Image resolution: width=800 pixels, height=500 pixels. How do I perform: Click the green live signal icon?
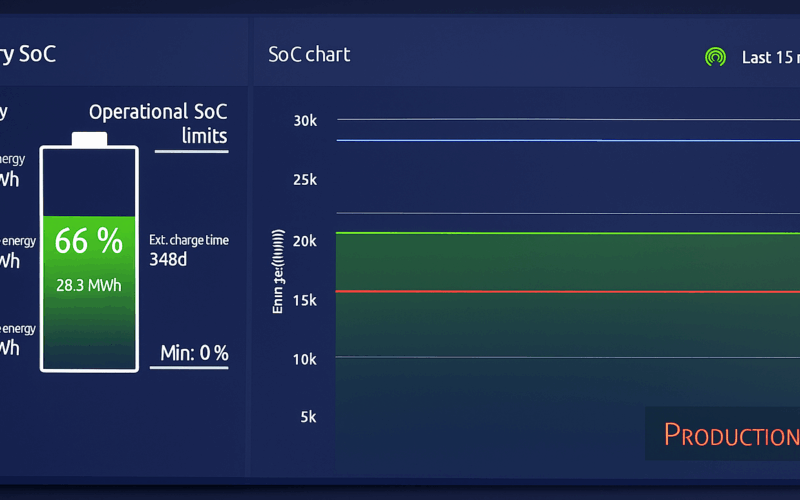click(x=714, y=57)
